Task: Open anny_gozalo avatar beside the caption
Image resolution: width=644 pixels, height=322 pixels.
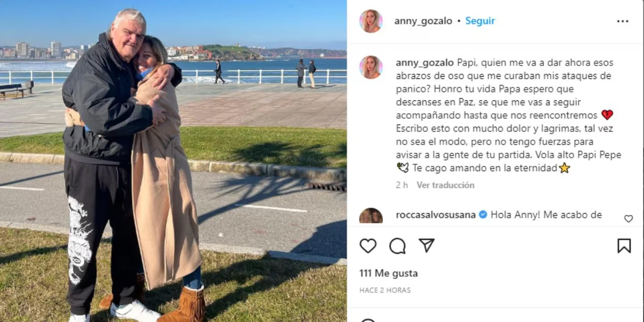Action: click(x=371, y=67)
